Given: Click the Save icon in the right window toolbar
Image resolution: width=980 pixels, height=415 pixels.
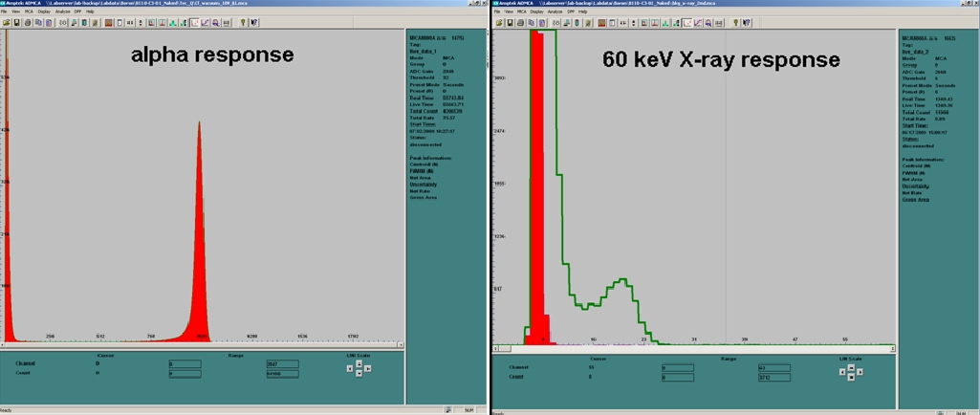Looking at the screenshot, I should (x=510, y=22).
